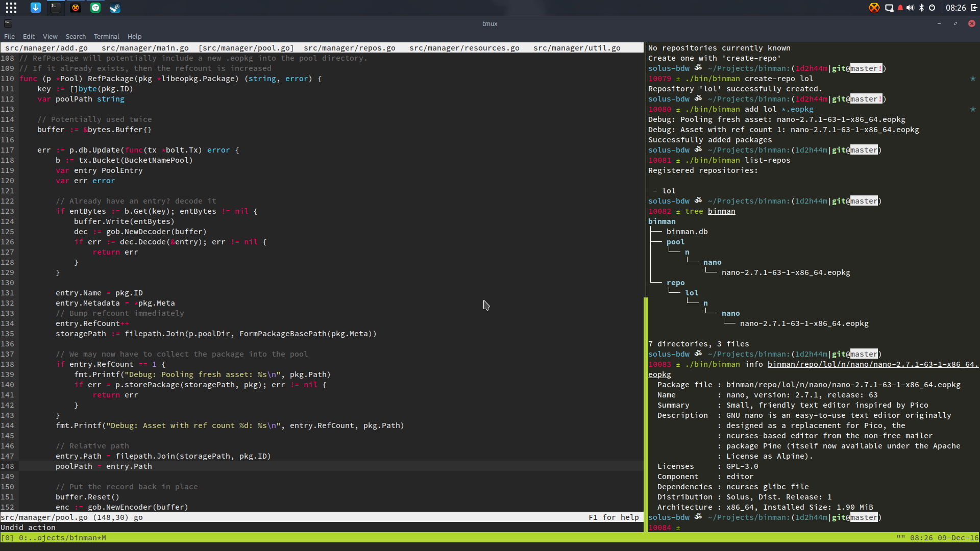Switch to the terminal taskbar launcher

[x=56, y=8]
